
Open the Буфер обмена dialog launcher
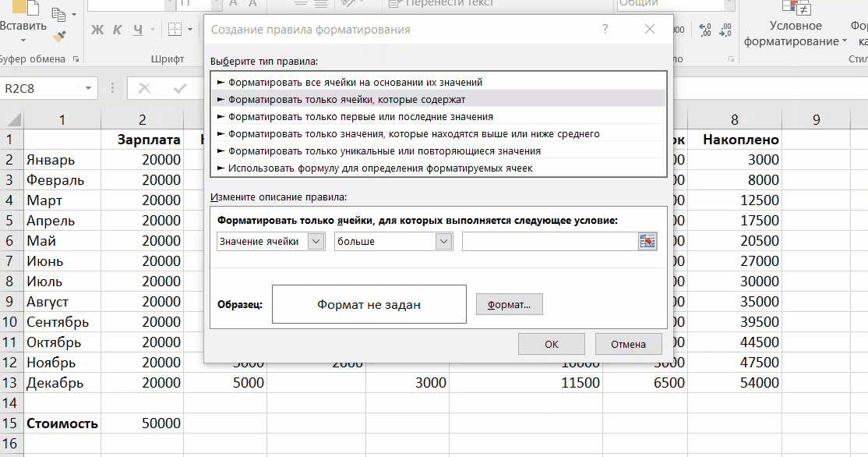pyautogui.click(x=76, y=58)
